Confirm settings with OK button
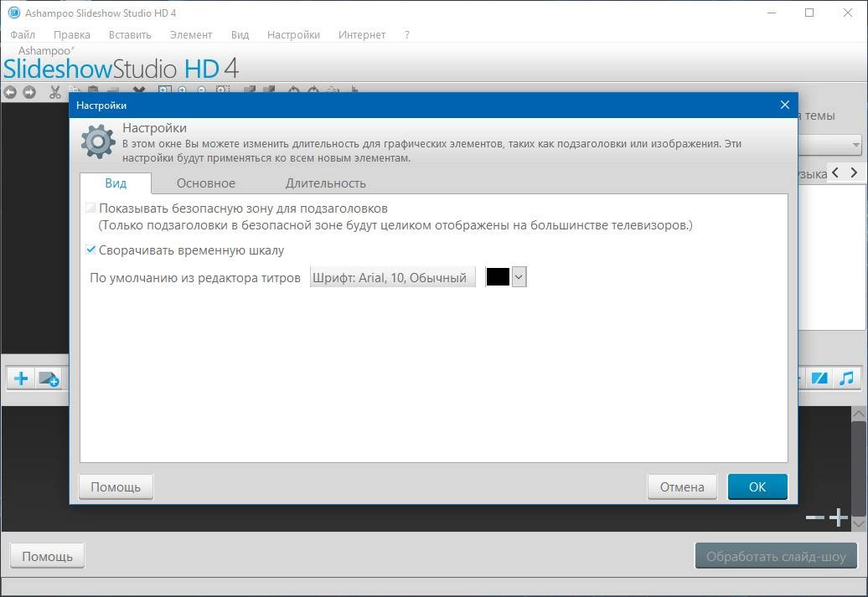This screenshot has height=597, width=868. (757, 487)
